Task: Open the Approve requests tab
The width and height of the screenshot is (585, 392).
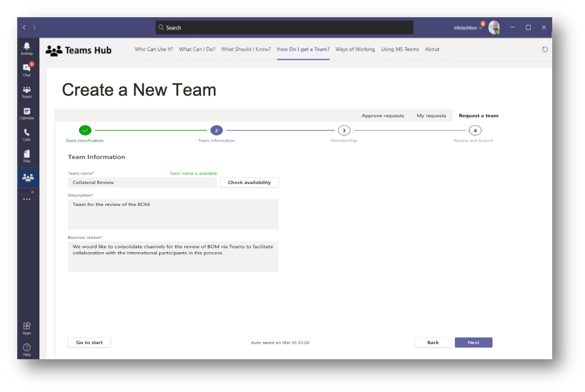Action: click(383, 115)
